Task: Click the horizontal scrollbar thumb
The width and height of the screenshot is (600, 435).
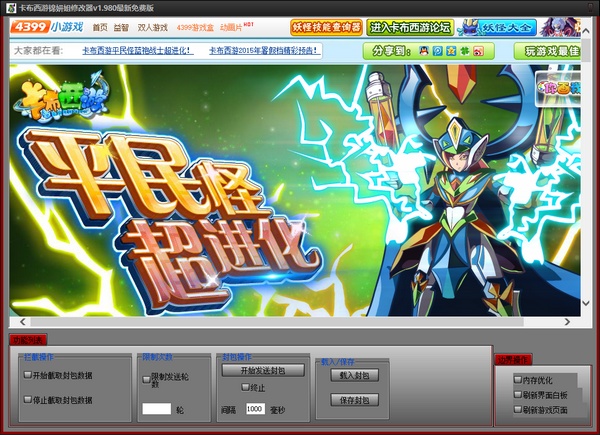Action: tap(276, 322)
